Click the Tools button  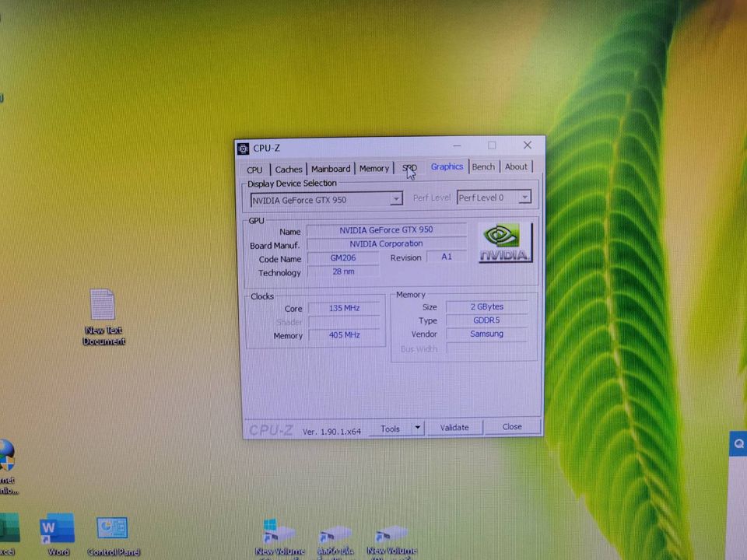tap(390, 429)
